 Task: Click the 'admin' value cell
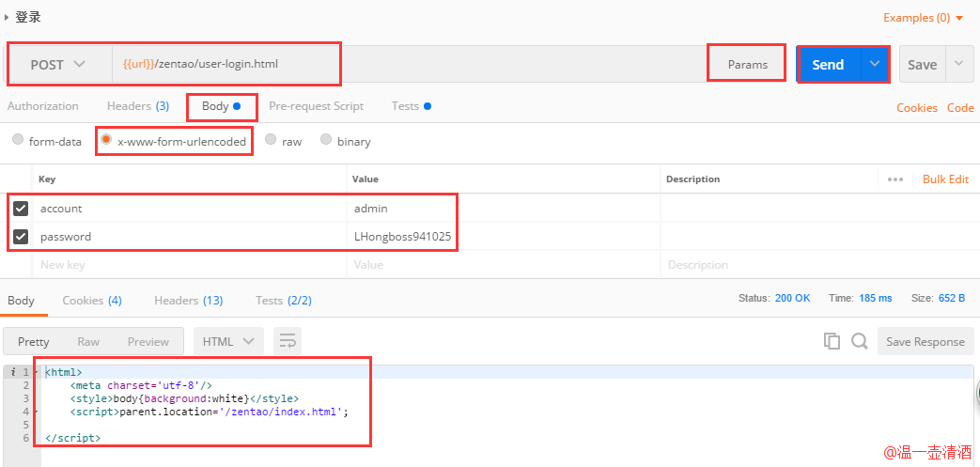click(503, 209)
